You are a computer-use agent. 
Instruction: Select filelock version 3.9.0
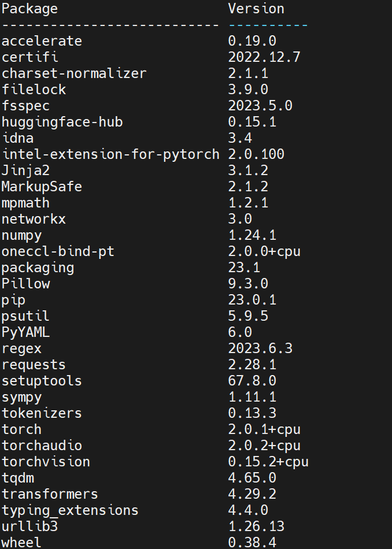(248, 89)
